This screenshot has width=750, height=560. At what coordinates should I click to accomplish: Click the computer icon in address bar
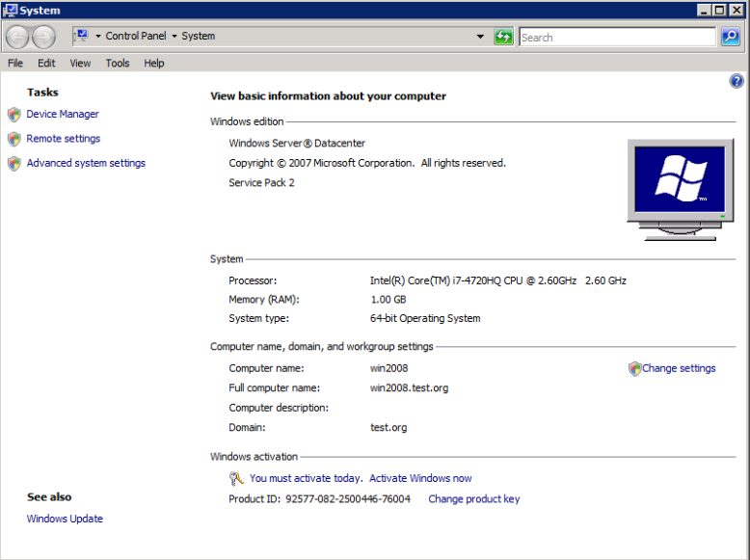[82, 36]
